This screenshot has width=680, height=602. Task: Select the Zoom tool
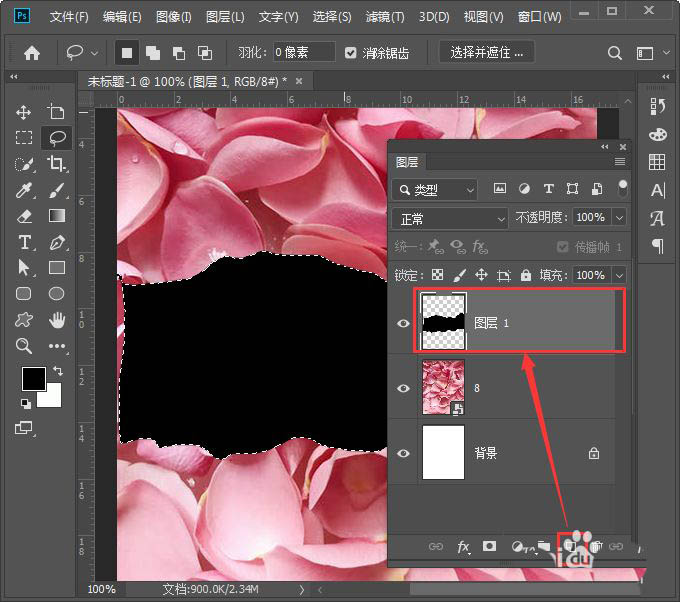click(x=23, y=346)
